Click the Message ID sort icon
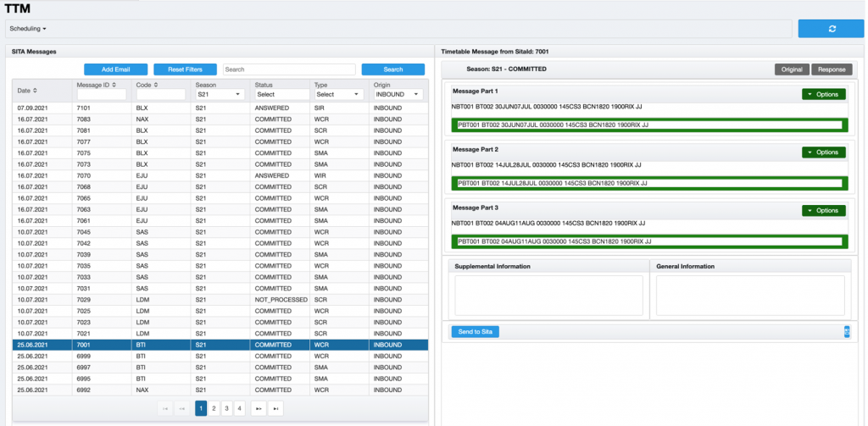This screenshot has width=868, height=426. click(x=114, y=86)
